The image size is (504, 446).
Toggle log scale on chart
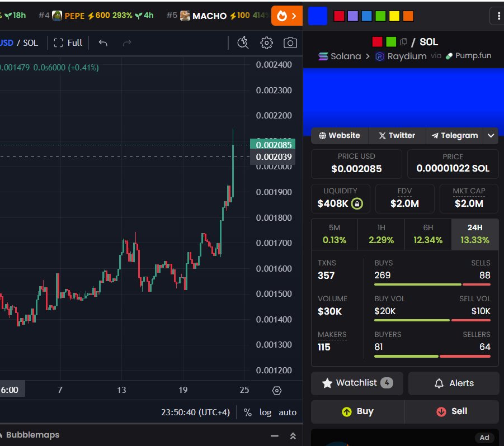(x=266, y=412)
